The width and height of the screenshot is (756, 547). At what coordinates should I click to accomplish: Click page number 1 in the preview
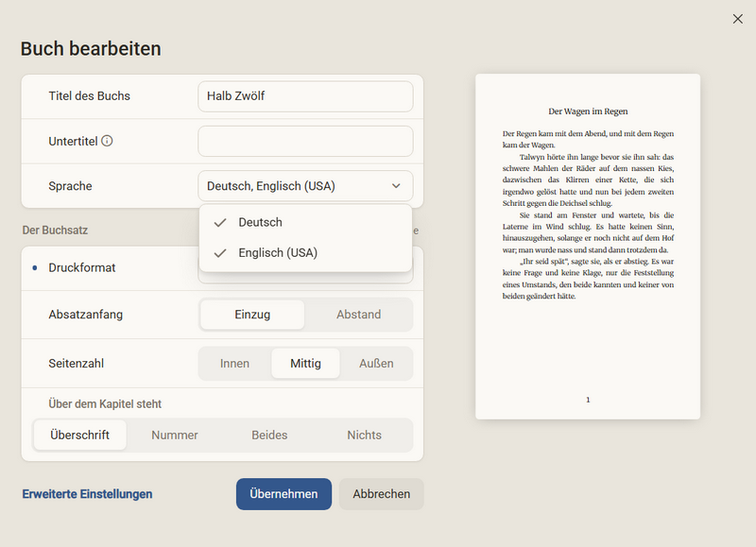[588, 400]
